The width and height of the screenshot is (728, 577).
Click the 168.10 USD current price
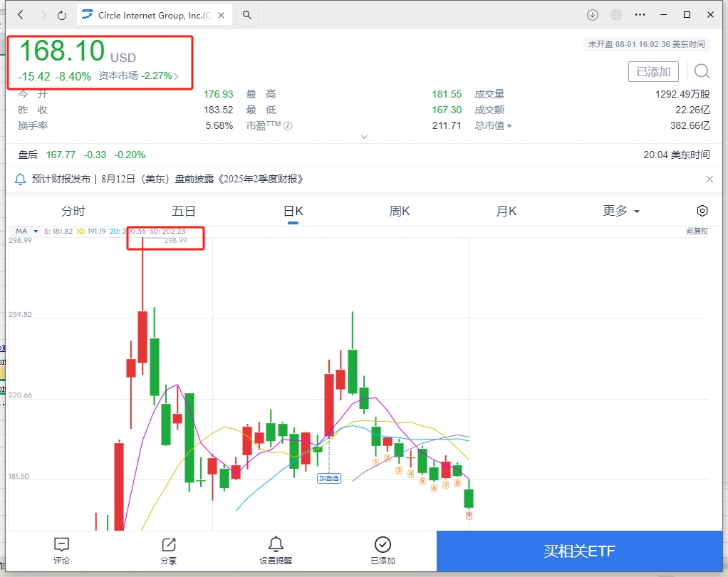tap(78, 51)
